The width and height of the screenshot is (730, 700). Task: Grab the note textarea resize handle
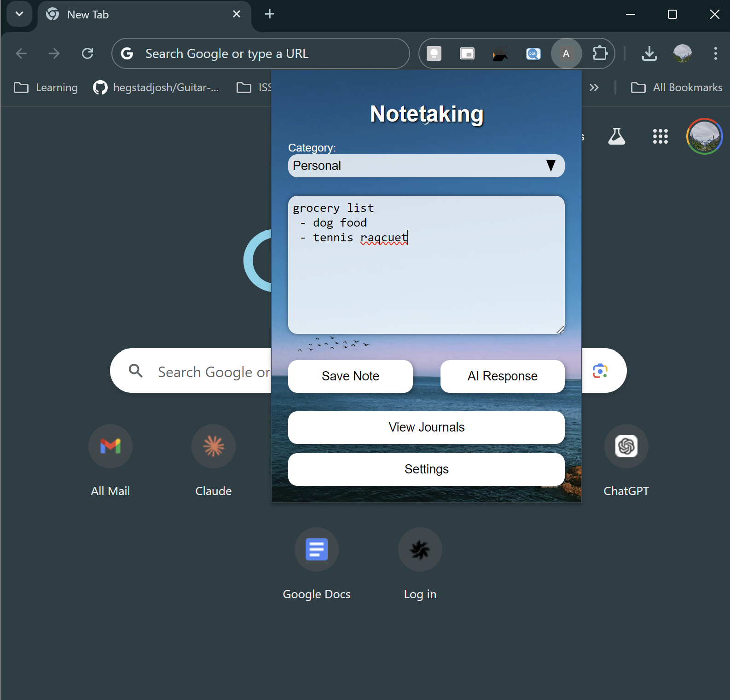pos(560,330)
